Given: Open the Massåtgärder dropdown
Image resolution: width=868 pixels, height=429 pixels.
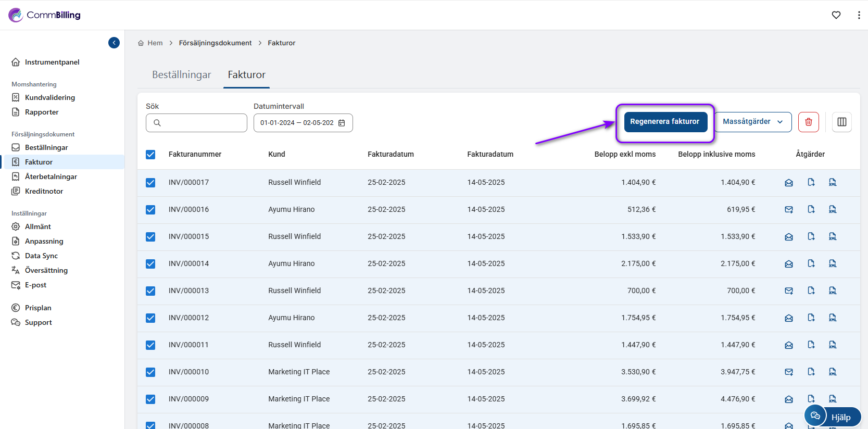Looking at the screenshot, I should click(752, 122).
